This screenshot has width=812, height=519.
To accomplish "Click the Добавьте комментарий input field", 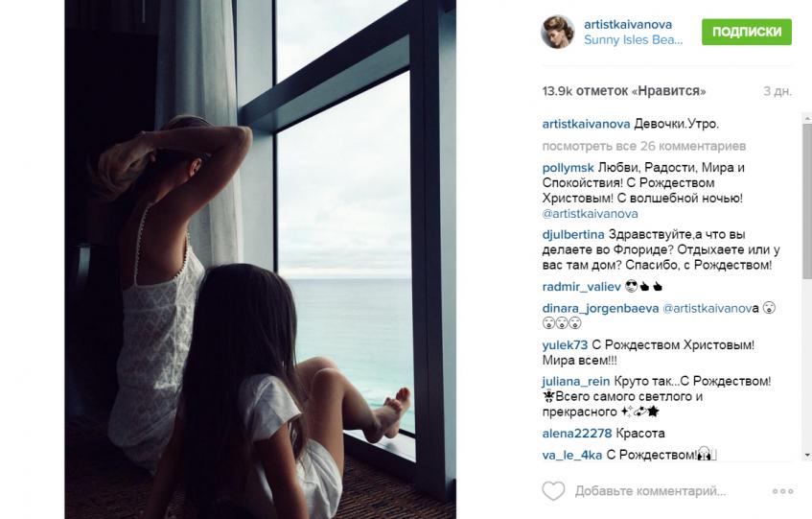I will [x=650, y=490].
